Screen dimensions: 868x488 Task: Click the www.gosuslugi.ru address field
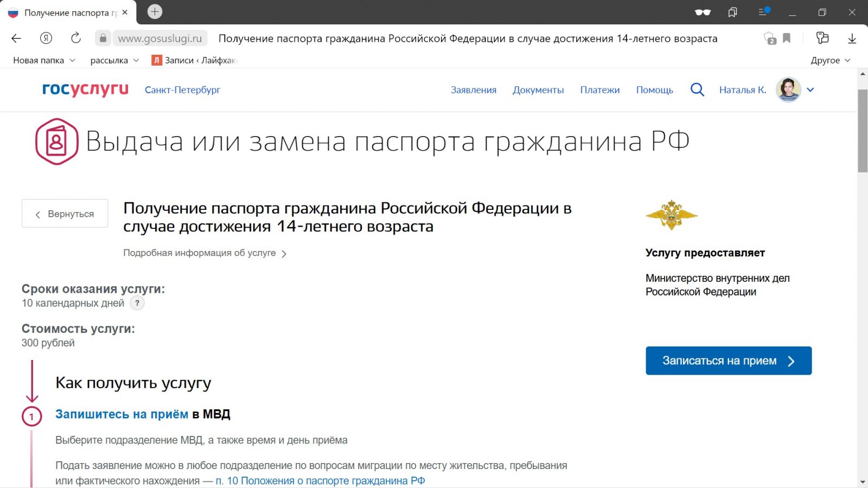(x=159, y=38)
